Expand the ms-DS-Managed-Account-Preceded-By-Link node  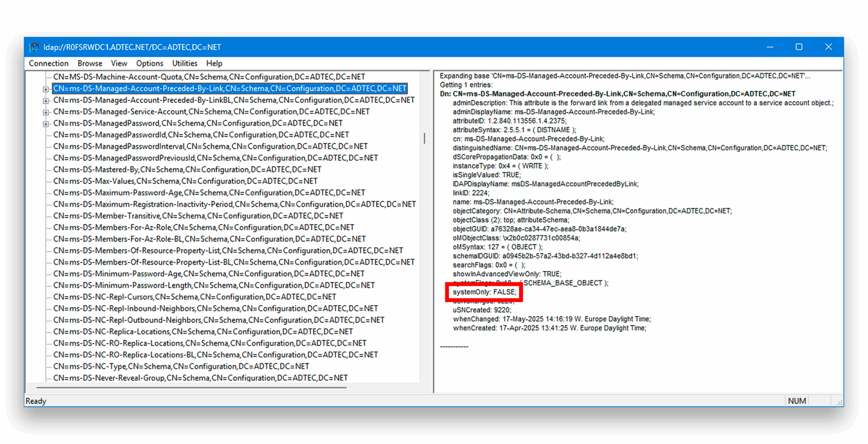click(46, 89)
